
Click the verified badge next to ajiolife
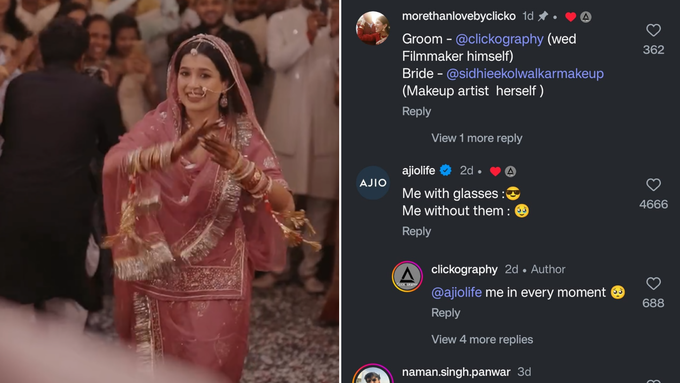(x=445, y=170)
